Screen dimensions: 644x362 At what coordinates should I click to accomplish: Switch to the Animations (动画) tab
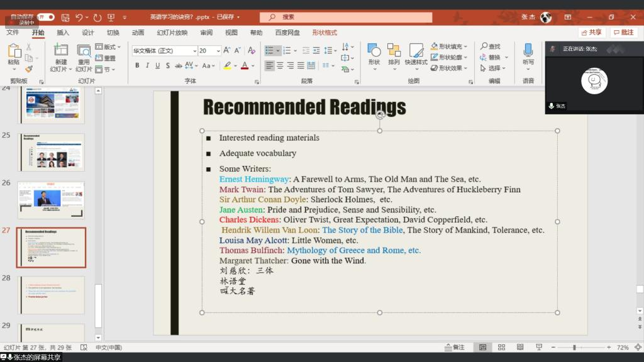[x=138, y=33]
